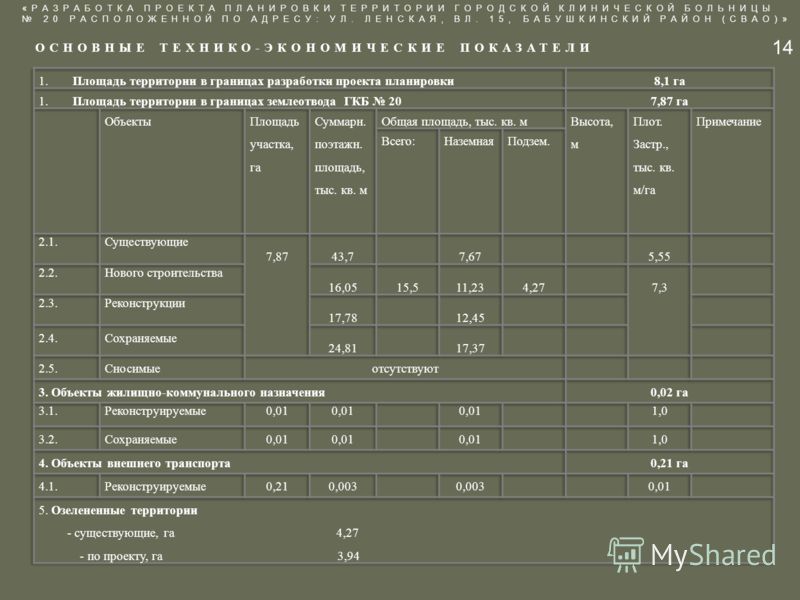The height and width of the screenshot is (600, 800).
Task: Click the '- по проекту, га' line
Action: [x=121, y=557]
